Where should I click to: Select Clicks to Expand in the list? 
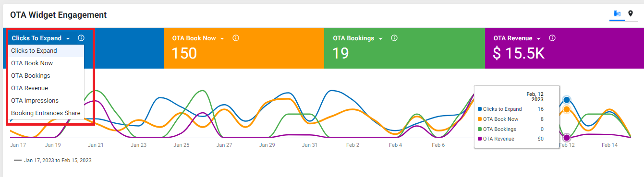coord(46,50)
